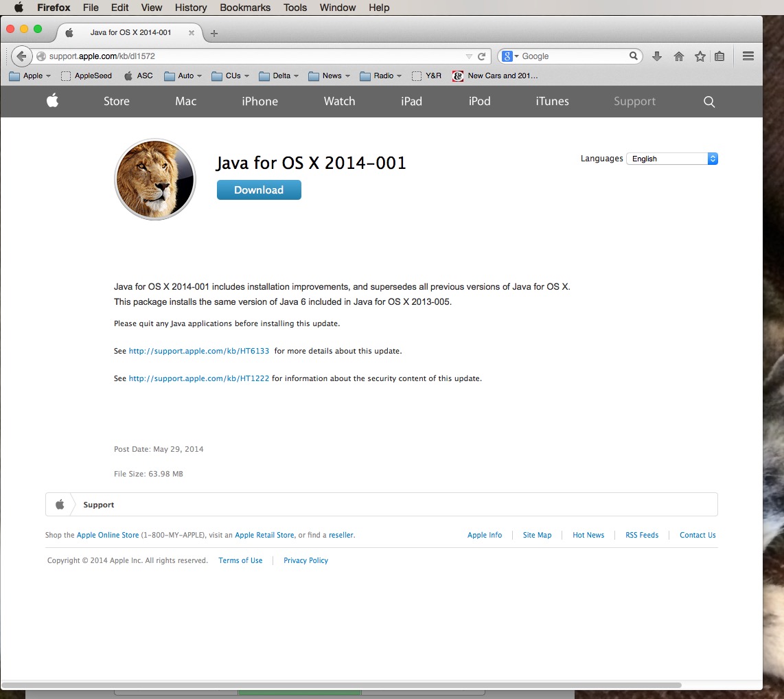
Task: Open New Cars and 201… bookmark
Action: pos(495,76)
